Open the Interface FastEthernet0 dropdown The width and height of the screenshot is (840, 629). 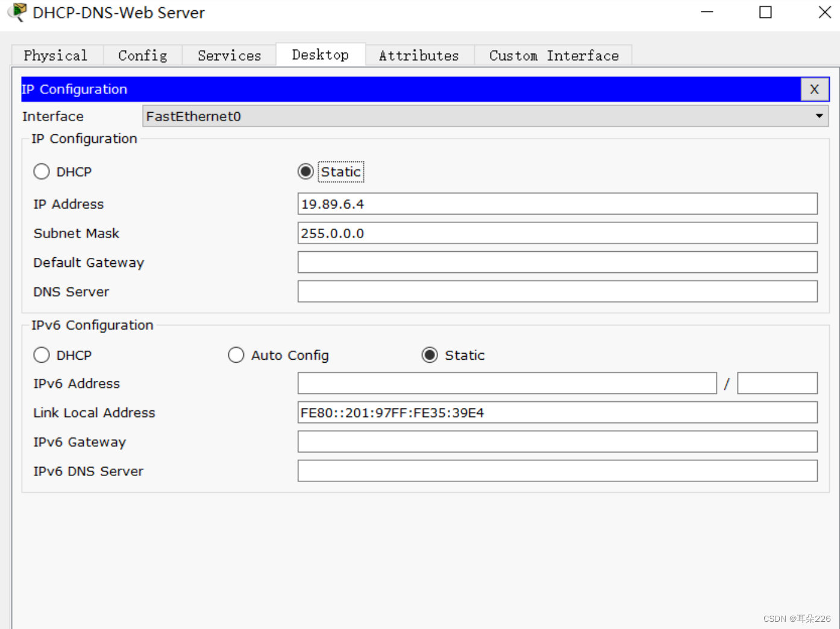point(486,116)
